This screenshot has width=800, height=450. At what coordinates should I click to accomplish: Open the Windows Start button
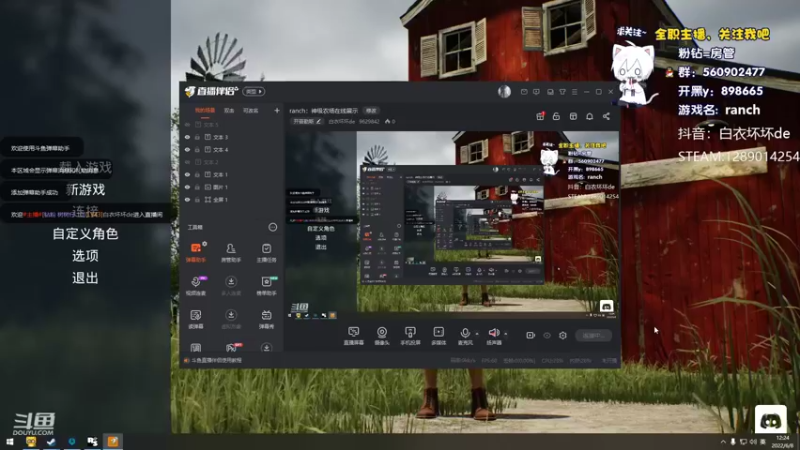(10, 442)
